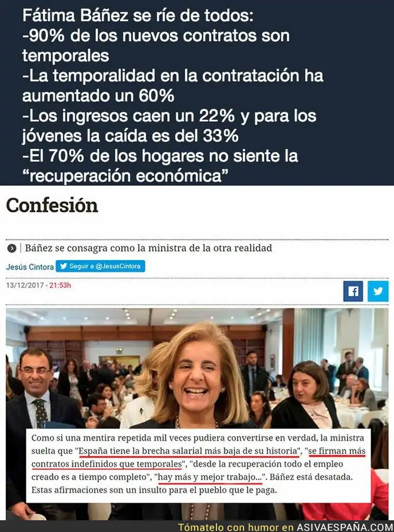This screenshot has height=532, width=394.
Task: Click the Tómatelo con humor en caption
Action: (236, 527)
